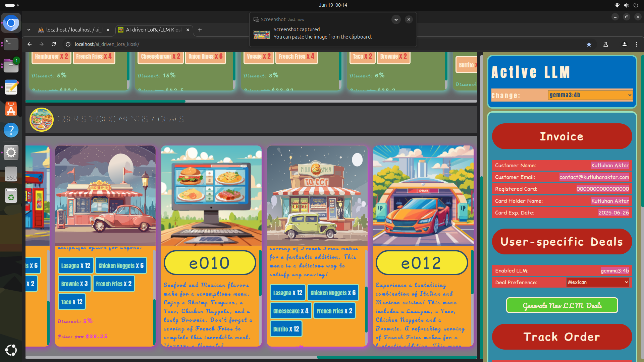Select the e010 deal card image
This screenshot has width=644, height=362.
[x=211, y=195]
